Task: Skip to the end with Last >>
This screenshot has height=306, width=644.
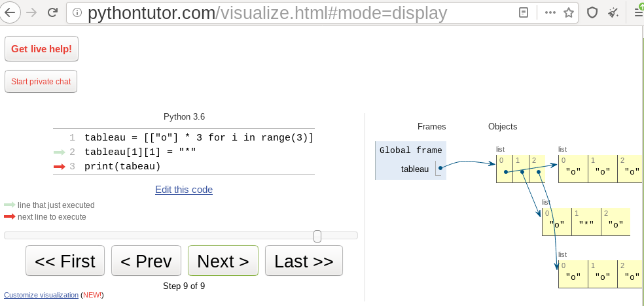Action: coord(304,262)
